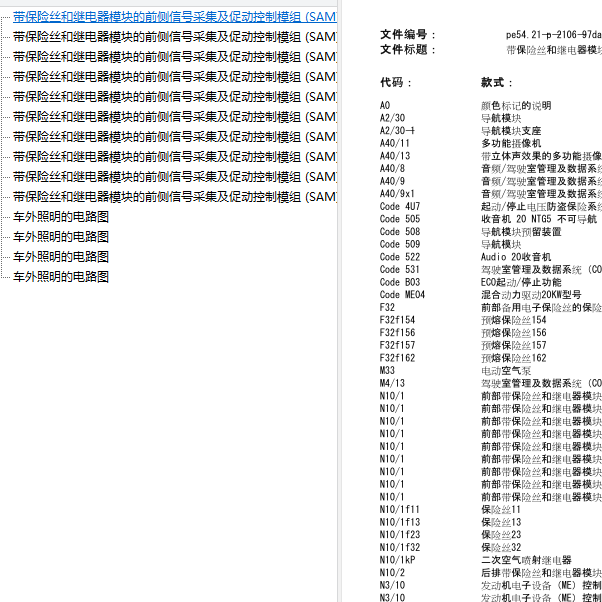This screenshot has height=602, width=602.
Task: Select Code 4U7 row
Action: point(400,207)
